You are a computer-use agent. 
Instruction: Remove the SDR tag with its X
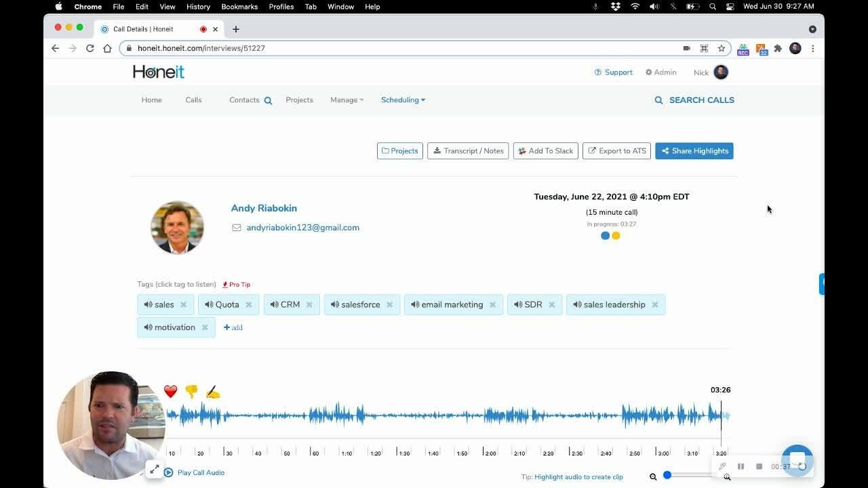point(551,305)
